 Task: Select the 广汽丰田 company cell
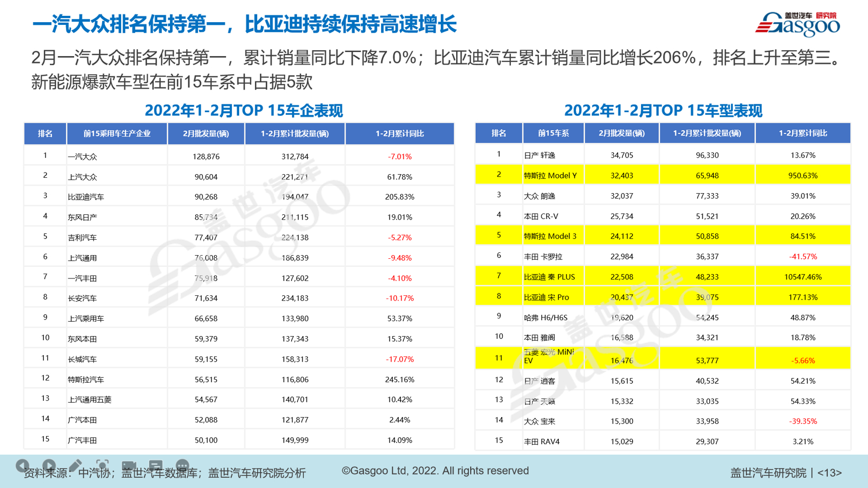(x=117, y=440)
